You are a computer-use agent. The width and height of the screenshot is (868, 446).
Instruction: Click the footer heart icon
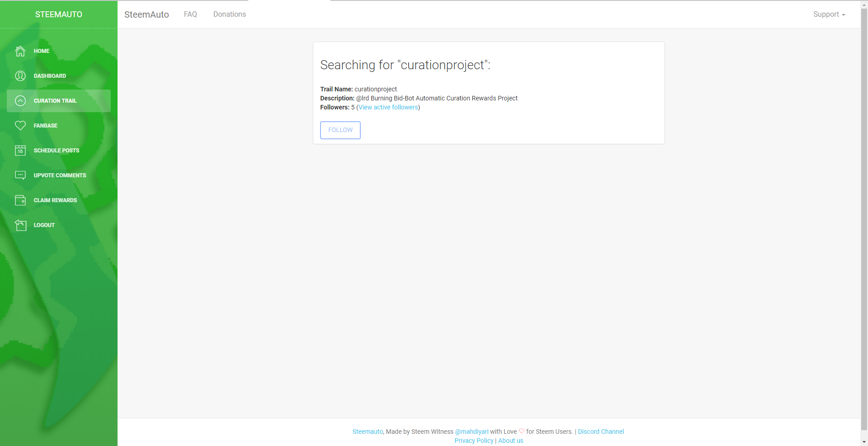521,432
